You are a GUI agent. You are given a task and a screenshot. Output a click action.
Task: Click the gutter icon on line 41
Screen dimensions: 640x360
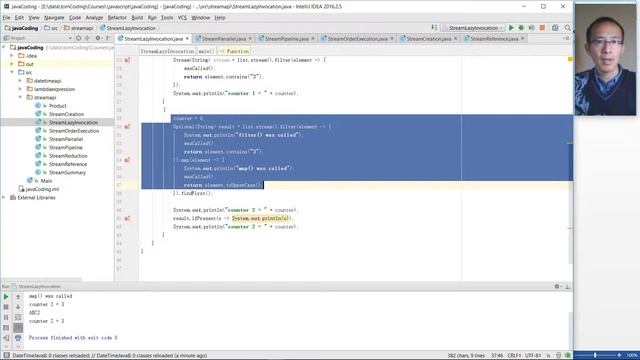click(127, 218)
